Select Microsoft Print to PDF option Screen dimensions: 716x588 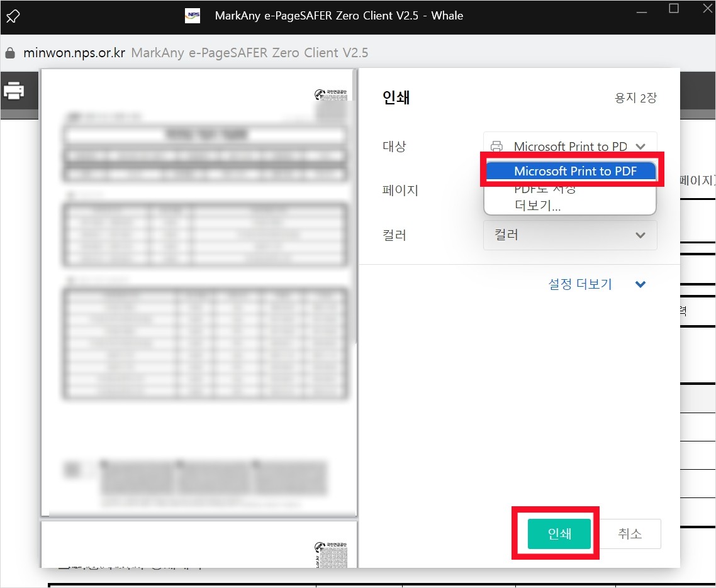pos(570,171)
